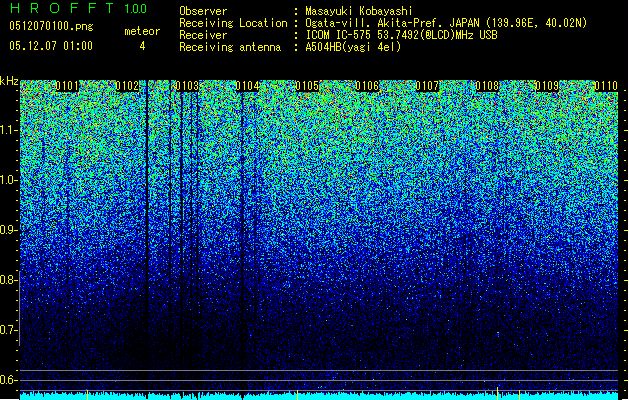629x400 pixels.
Task: Click the 0110 time marker
Action: click(x=606, y=86)
